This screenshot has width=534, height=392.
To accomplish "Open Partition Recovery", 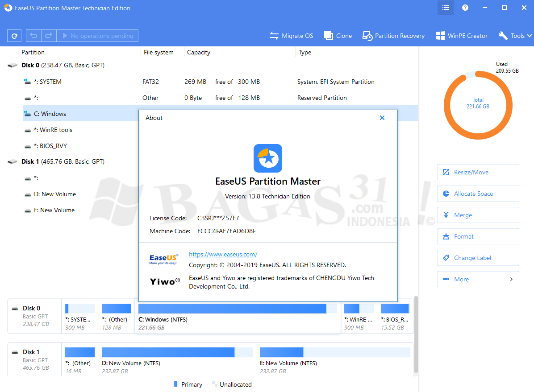I will [393, 36].
